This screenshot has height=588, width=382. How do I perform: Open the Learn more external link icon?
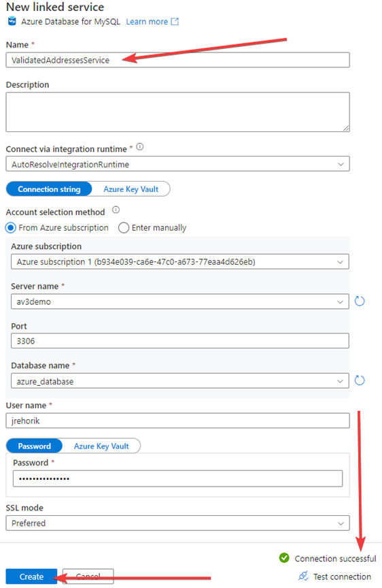[175, 22]
